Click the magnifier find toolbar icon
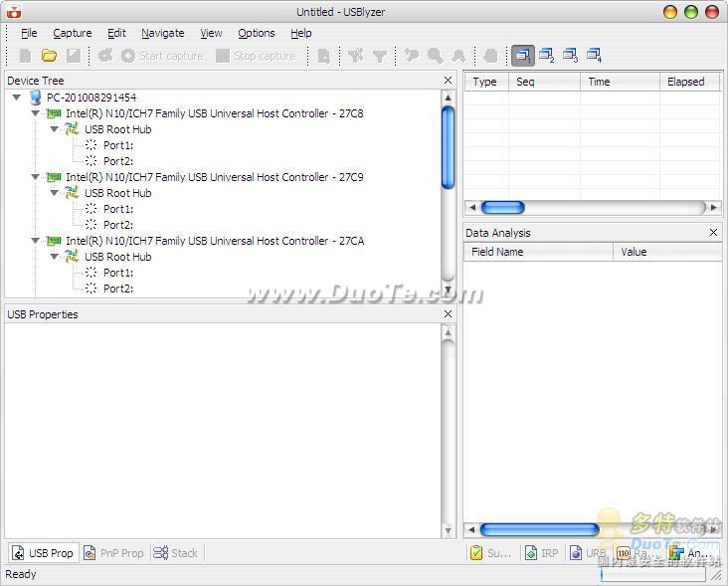Image resolution: width=728 pixels, height=586 pixels. click(435, 56)
